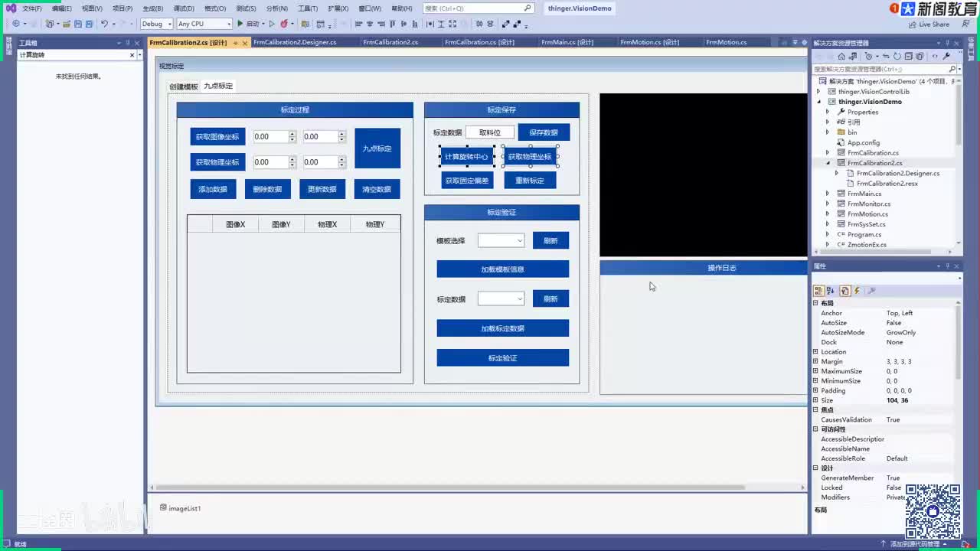
Task: Click the search magnifier in top search box
Action: tap(528, 8)
